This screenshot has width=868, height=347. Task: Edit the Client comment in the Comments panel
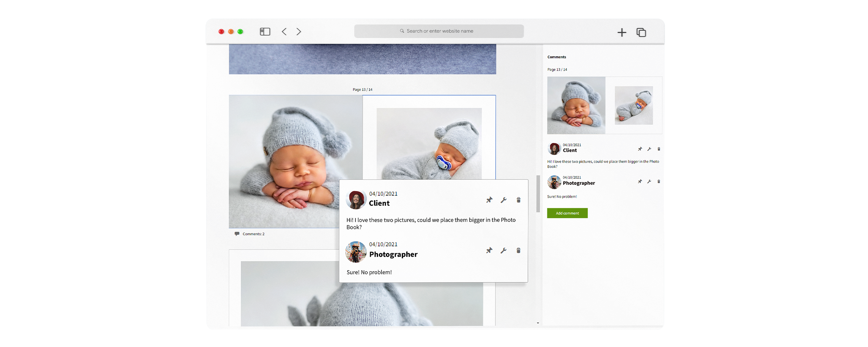pos(649,149)
